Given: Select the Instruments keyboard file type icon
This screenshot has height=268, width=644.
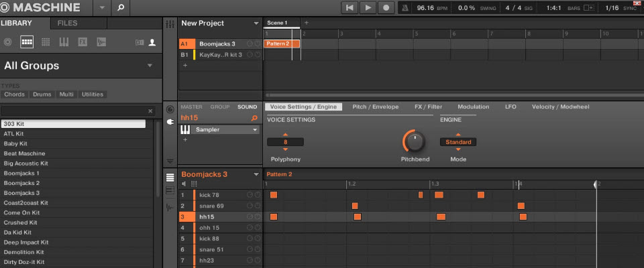Looking at the screenshot, I should coord(64,42).
